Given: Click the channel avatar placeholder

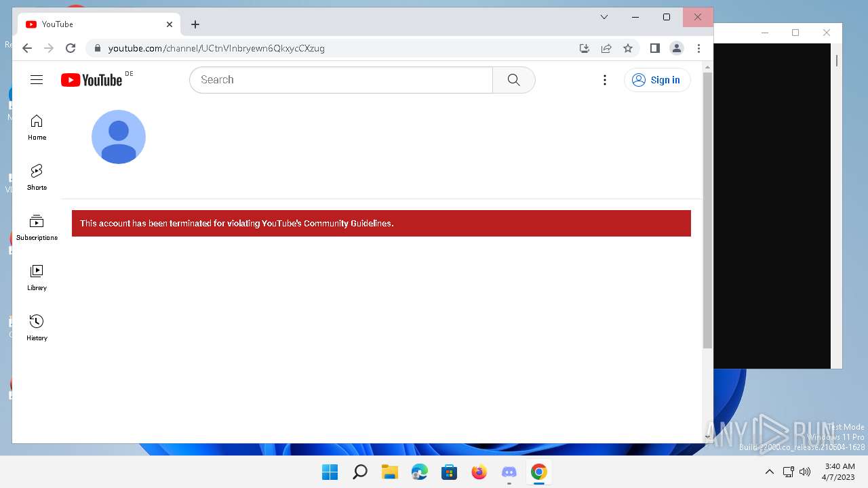Looking at the screenshot, I should coord(119,137).
